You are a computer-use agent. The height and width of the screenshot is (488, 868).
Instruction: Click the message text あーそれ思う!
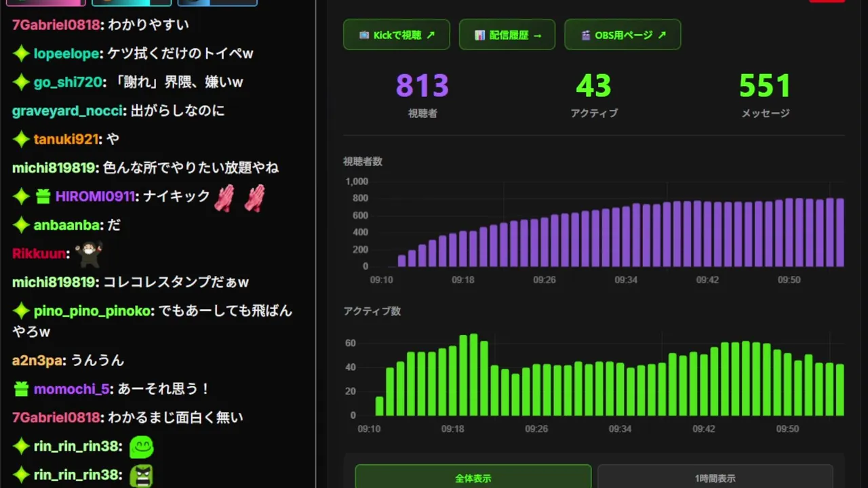pyautogui.click(x=163, y=389)
